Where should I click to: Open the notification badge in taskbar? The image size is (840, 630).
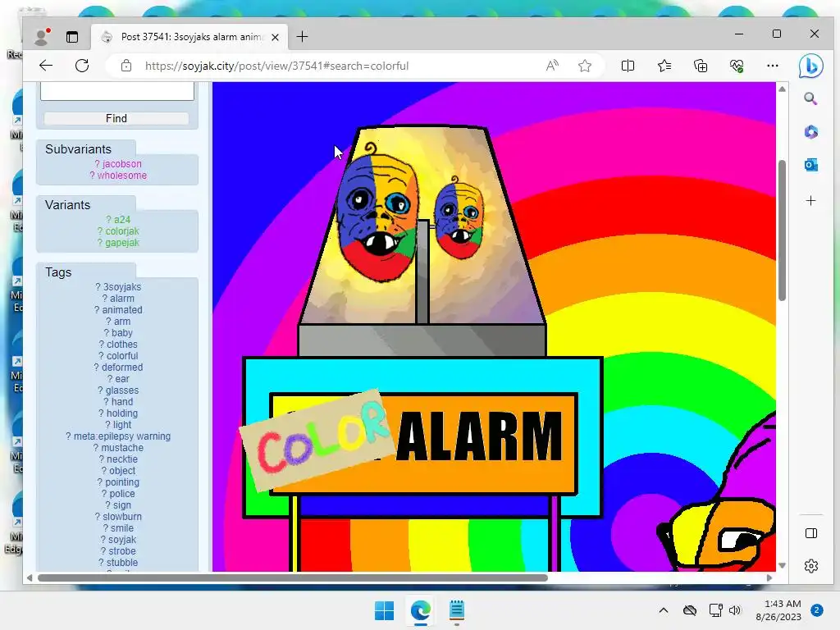pos(817,610)
